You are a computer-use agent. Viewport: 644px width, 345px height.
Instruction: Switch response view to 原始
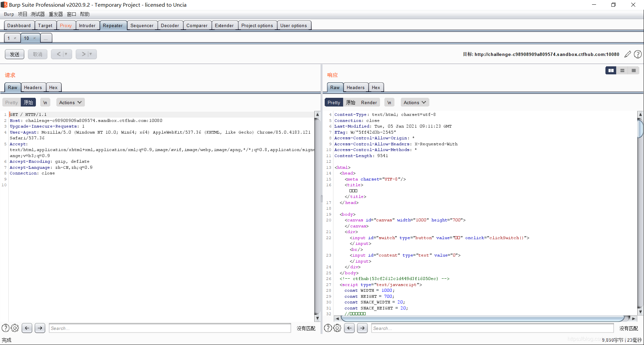coord(351,102)
